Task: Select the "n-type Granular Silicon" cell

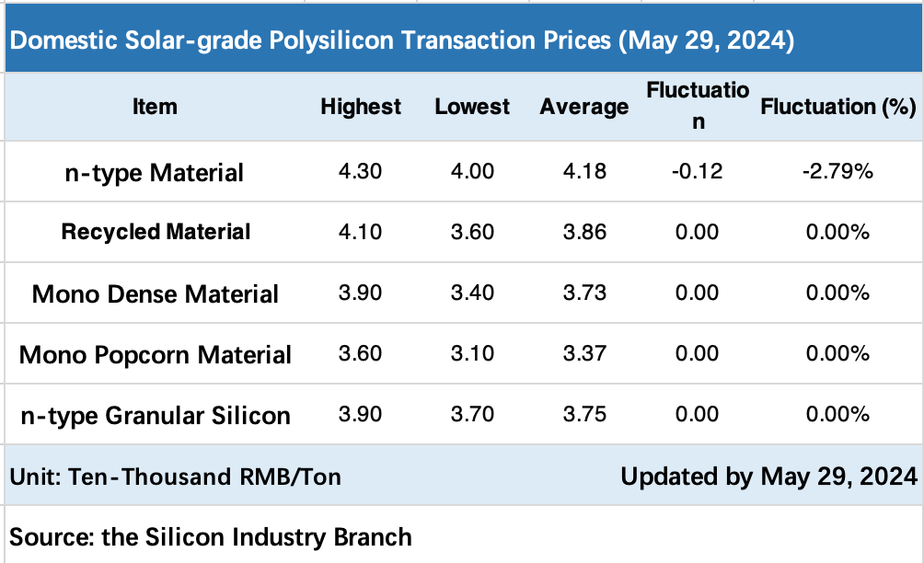Action: pyautogui.click(x=155, y=416)
